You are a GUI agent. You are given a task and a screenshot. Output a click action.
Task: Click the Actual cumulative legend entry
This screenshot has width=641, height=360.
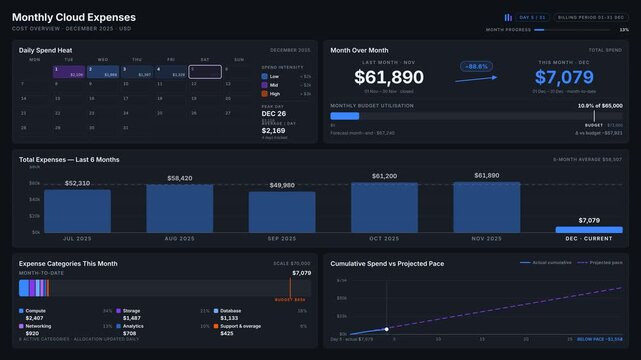pos(546,263)
